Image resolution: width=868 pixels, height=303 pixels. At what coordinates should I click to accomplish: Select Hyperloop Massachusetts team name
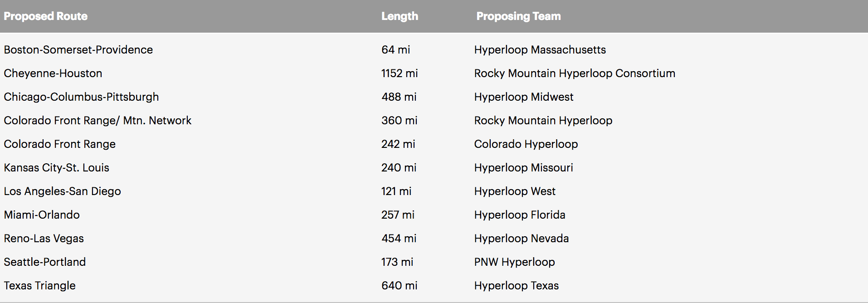(540, 49)
